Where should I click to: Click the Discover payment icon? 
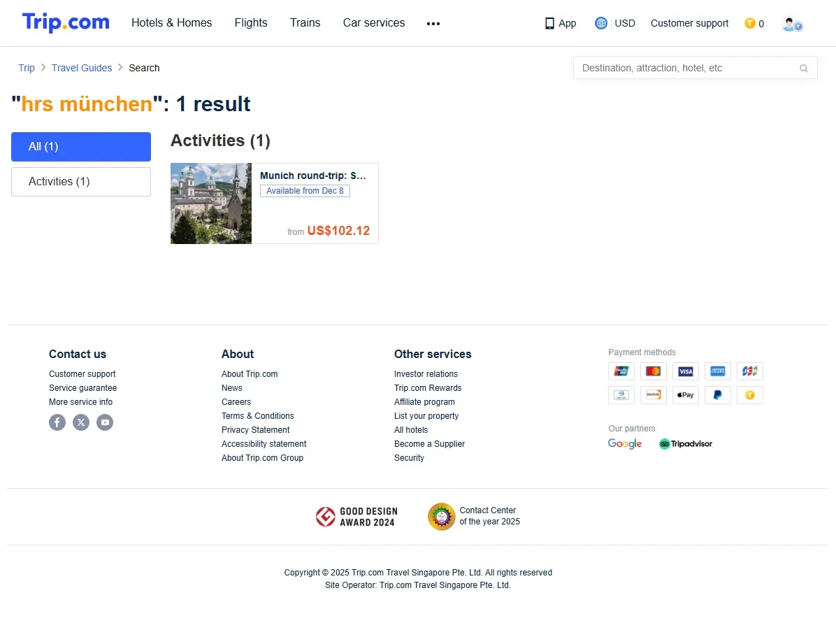[653, 395]
